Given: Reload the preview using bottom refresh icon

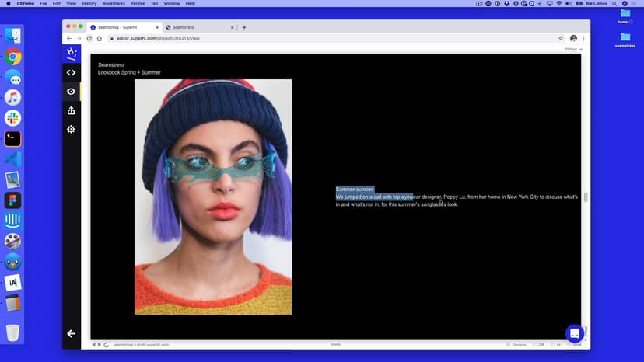Looking at the screenshot, I should [x=106, y=344].
